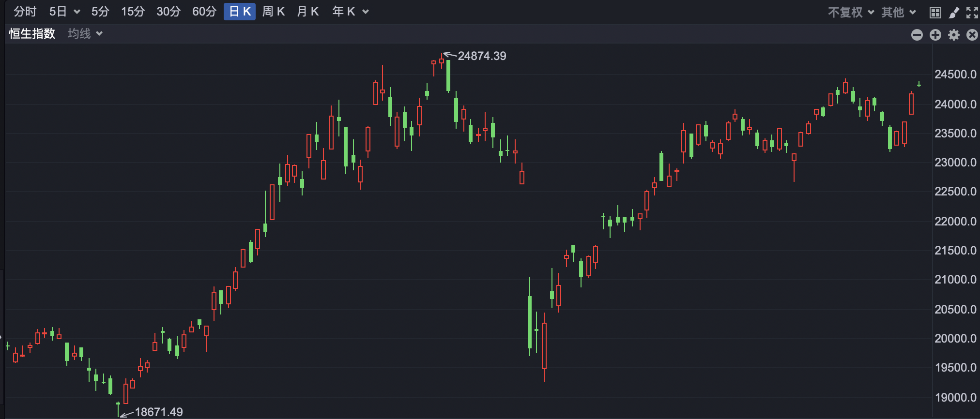The width and height of the screenshot is (980, 419).
Task: Switch to 周K weekly chart
Action: 274,12
